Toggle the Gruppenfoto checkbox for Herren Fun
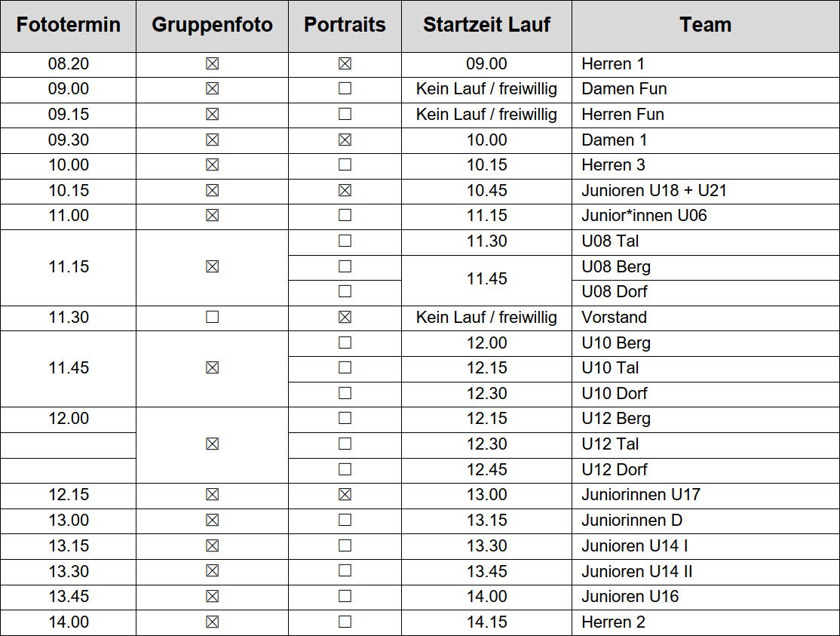This screenshot has width=840, height=636. [x=212, y=114]
